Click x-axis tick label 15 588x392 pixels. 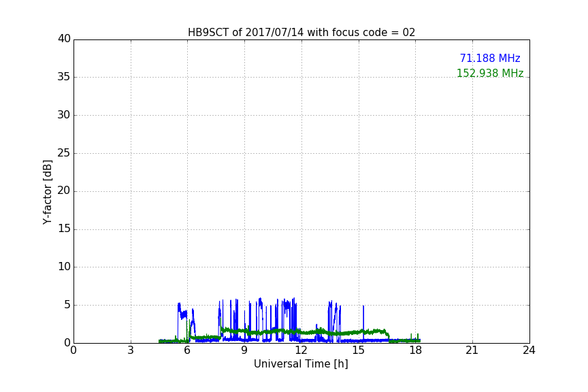[359, 350]
